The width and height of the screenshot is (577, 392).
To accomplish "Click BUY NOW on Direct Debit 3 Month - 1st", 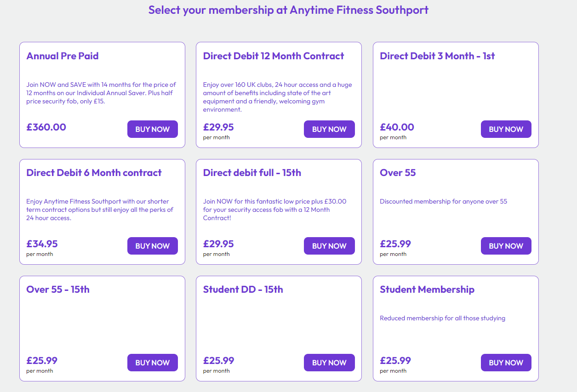I will pyautogui.click(x=506, y=129).
